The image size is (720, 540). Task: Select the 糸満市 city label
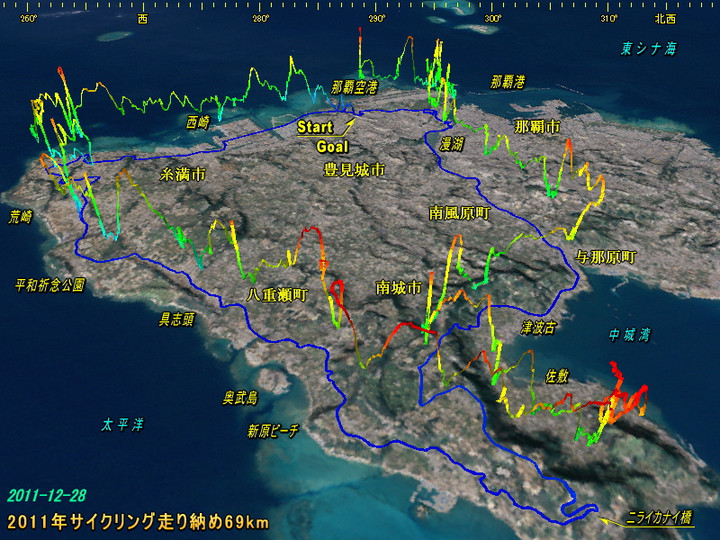pos(182,174)
